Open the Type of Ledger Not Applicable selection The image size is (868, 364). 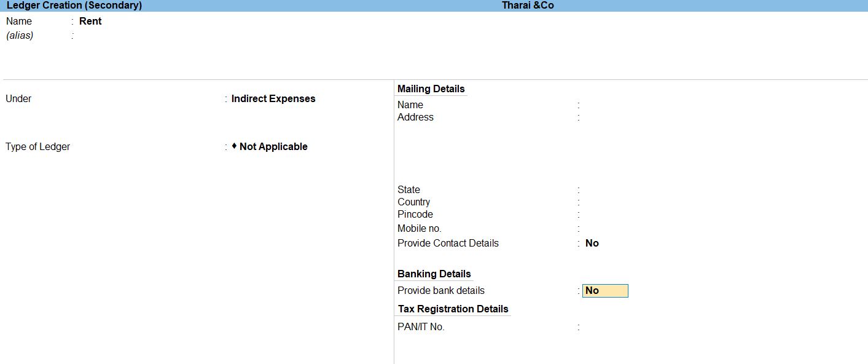pyautogui.click(x=273, y=147)
